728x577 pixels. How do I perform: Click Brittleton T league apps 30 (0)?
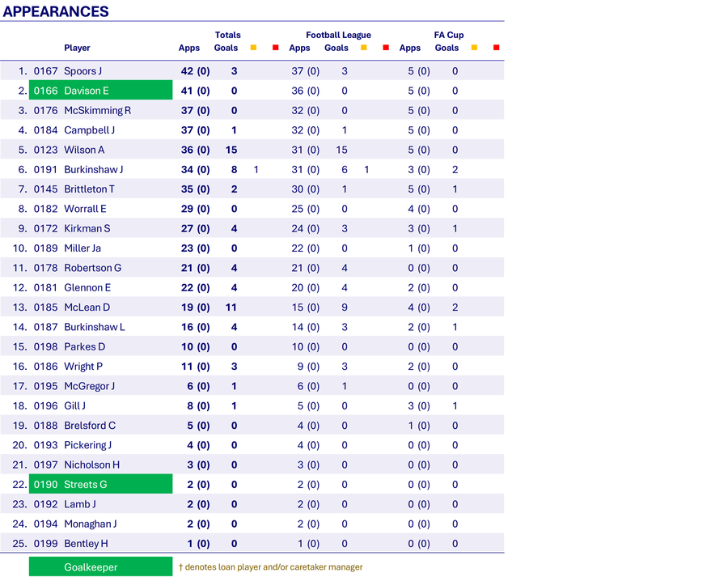click(x=306, y=189)
